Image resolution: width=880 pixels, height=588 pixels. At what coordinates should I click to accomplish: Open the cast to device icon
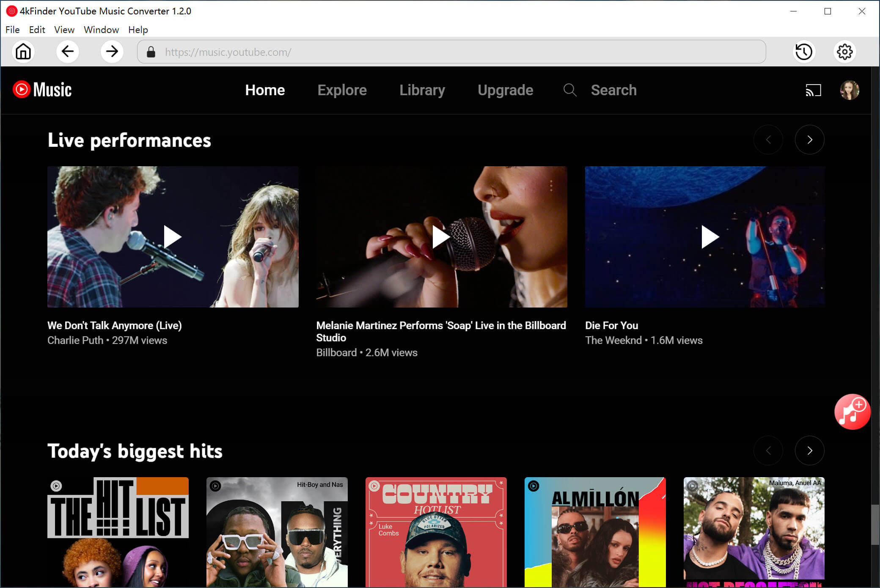point(813,90)
